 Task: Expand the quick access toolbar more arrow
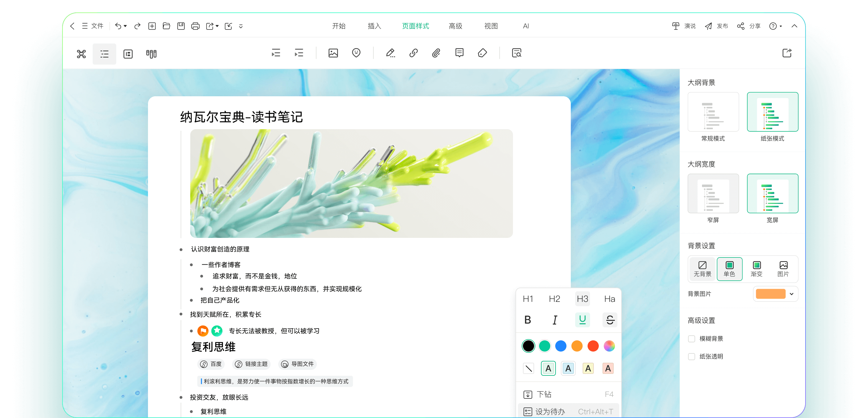pos(241,26)
